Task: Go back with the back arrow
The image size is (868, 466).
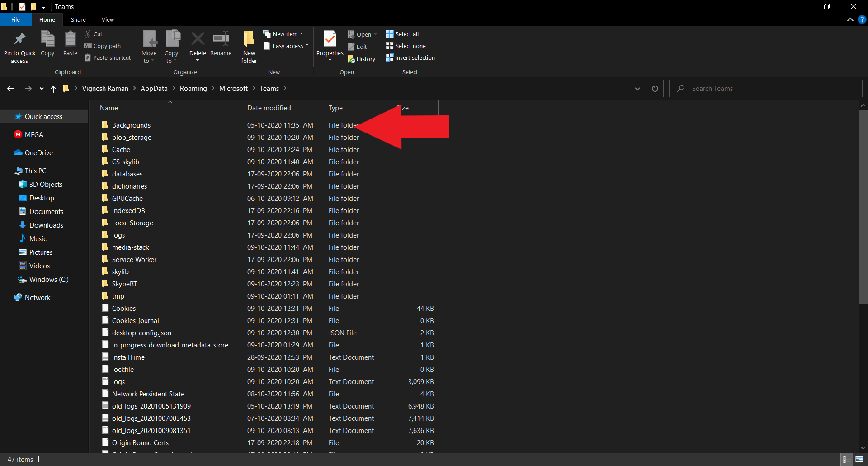Action: pos(11,89)
